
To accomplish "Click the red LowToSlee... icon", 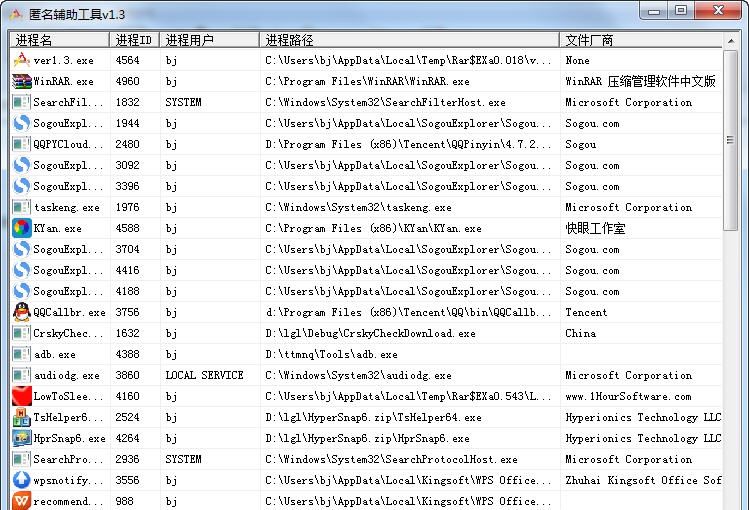I will pos(21,396).
